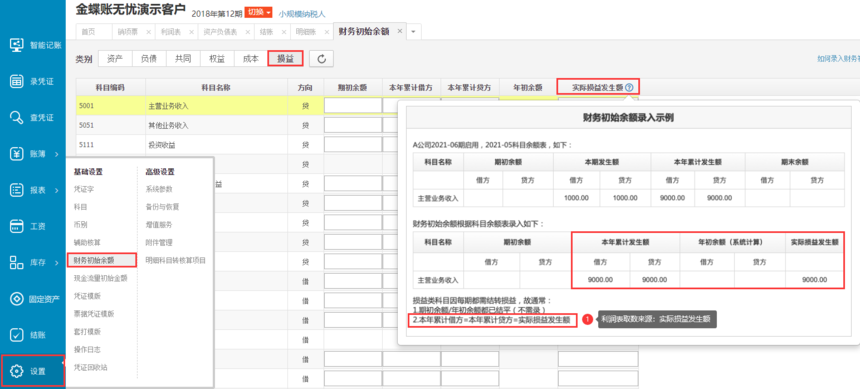The image size is (860, 389).
Task: Click the help icon next to 实际损益发生额
Action: point(629,87)
